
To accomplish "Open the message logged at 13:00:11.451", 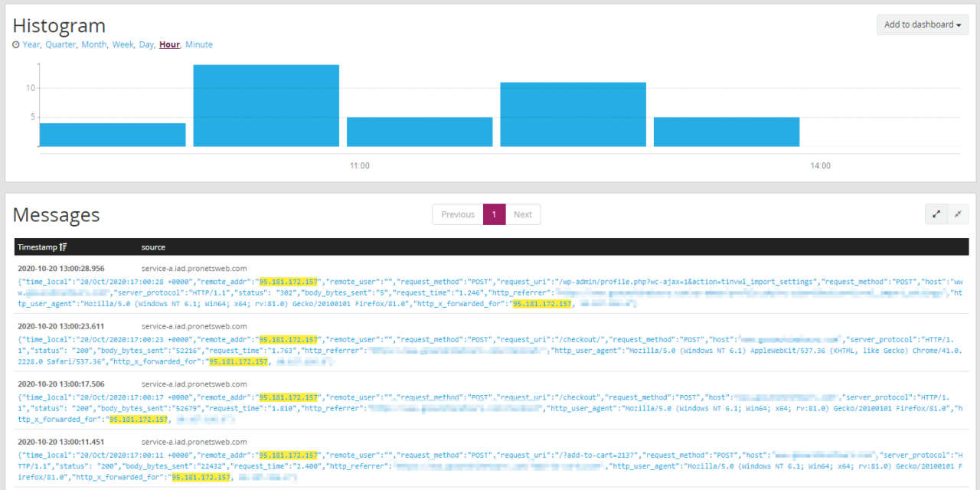I will pos(61,442).
